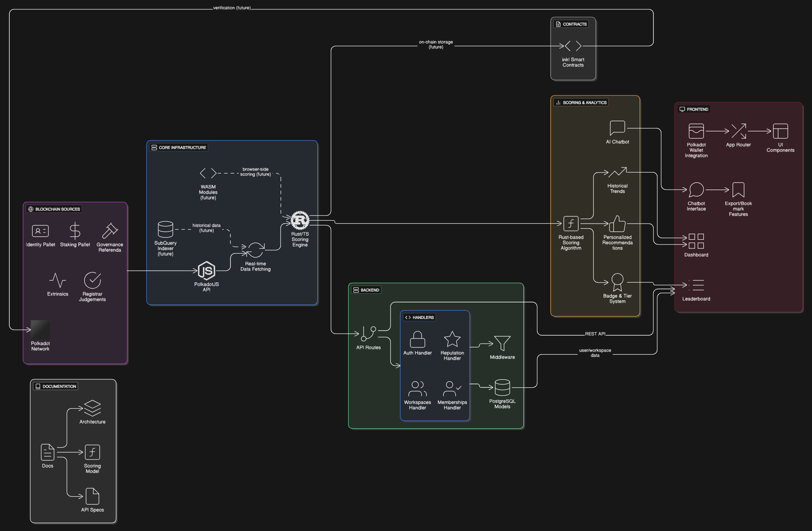Image resolution: width=812 pixels, height=531 pixels.
Task: Click the Badge & Tier System ribbon icon
Action: click(617, 282)
